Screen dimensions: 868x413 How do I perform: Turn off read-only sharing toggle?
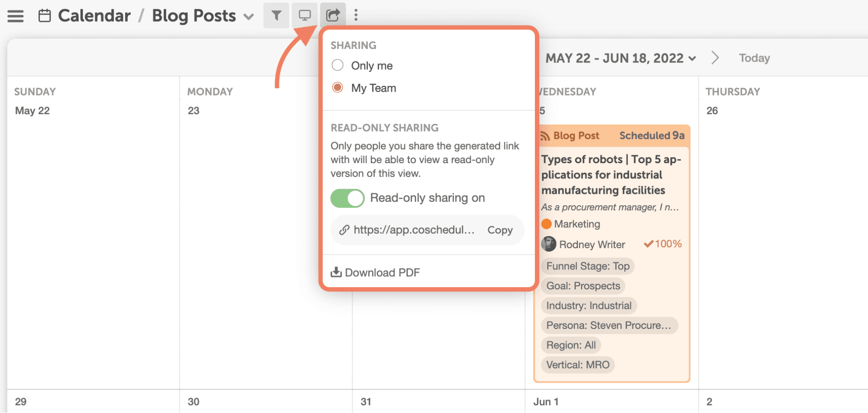[347, 198]
